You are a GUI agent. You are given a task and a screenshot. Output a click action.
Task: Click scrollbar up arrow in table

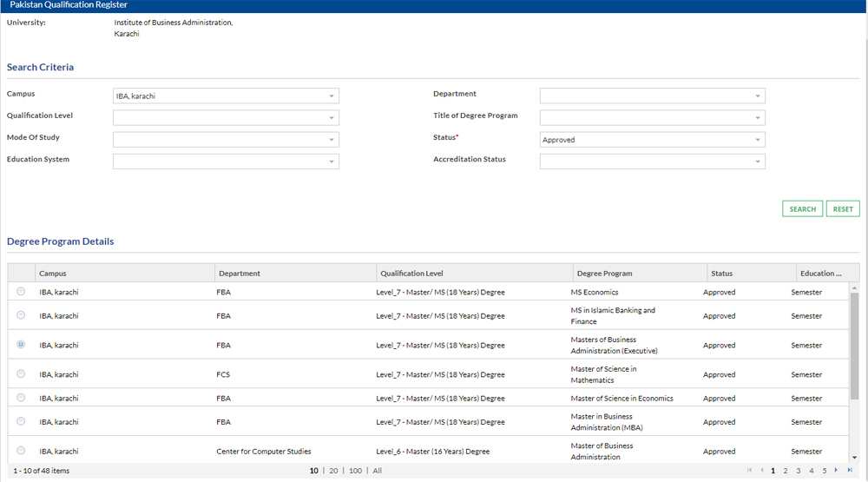(854, 288)
